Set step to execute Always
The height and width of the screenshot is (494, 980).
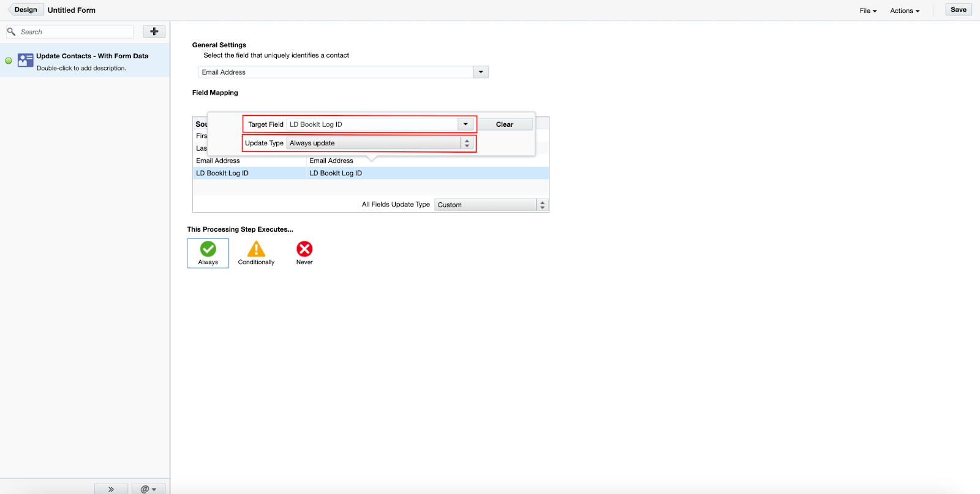point(208,253)
